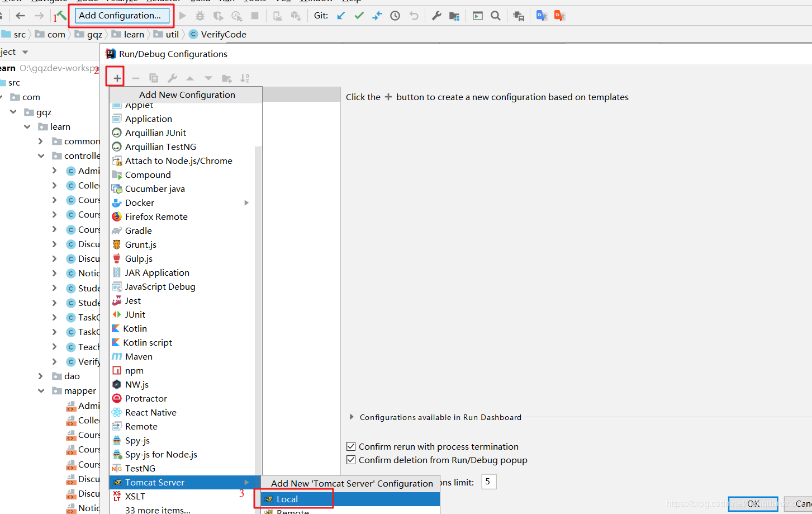Click the configuration list scrollbar
812x514 pixels.
point(258,310)
